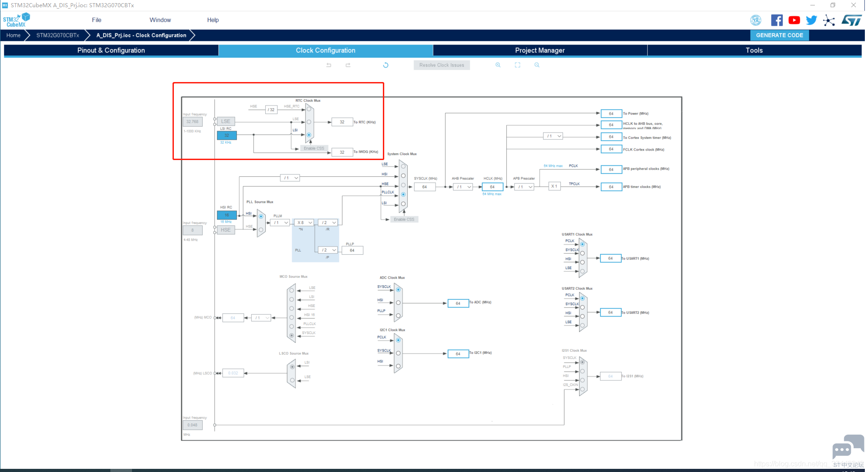Screen dimensions: 868x472
Task: Click the GENERATE CODE button
Action: 780,35
